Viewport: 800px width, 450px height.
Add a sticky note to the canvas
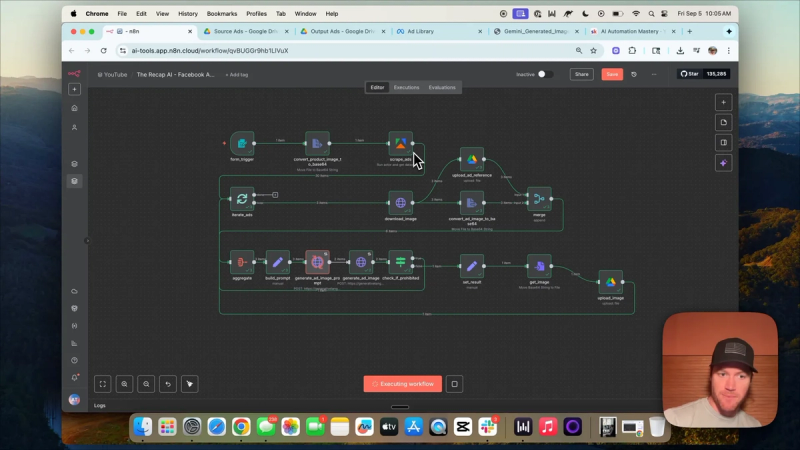[723, 122]
